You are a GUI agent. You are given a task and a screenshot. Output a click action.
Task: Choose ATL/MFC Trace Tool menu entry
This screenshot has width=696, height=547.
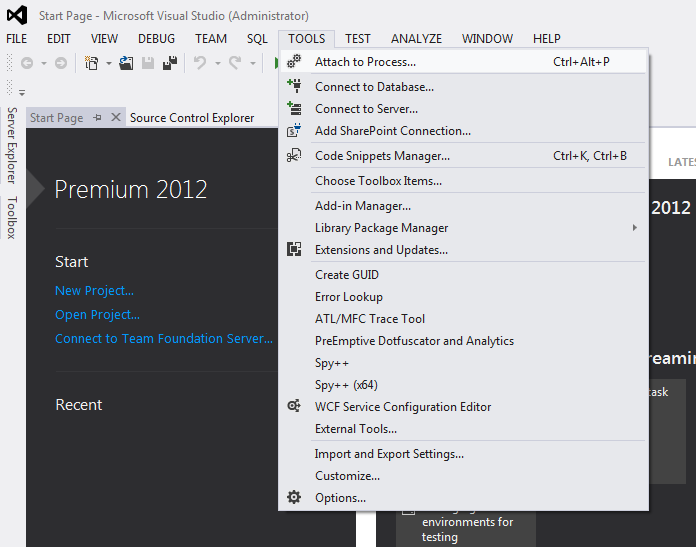click(x=463, y=318)
